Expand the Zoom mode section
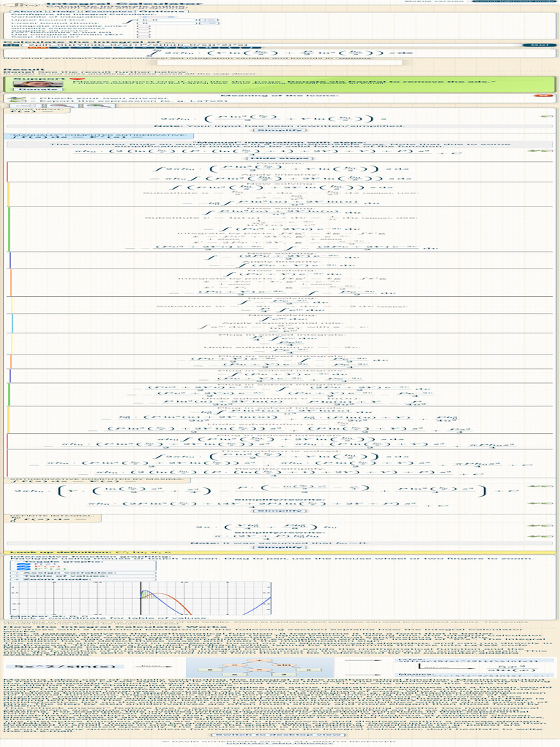The image size is (560, 747). coord(83,579)
